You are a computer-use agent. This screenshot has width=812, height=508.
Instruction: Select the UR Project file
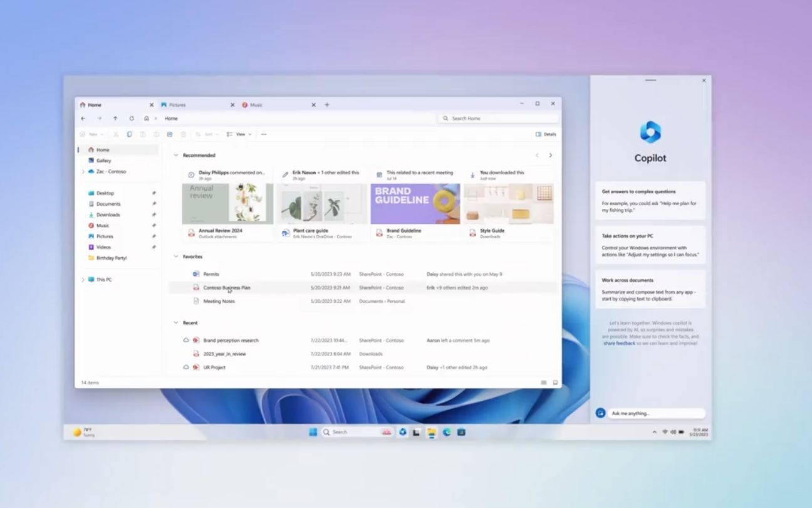tap(363, 368)
